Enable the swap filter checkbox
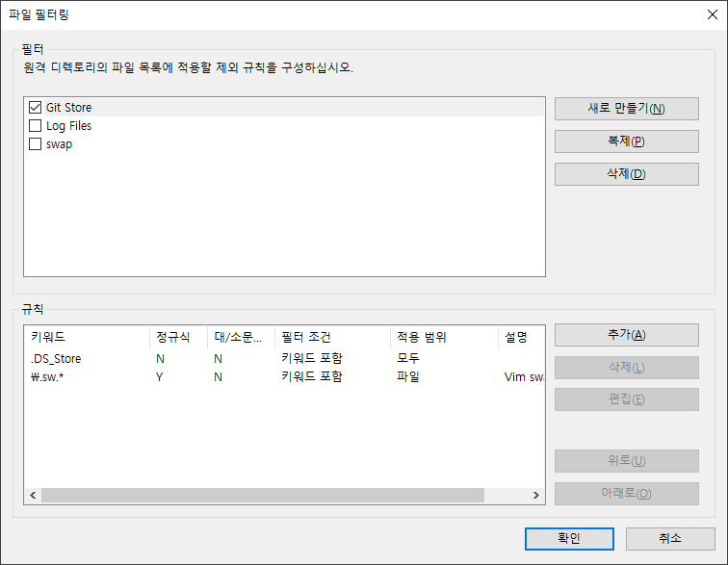The image size is (728, 565). tap(36, 144)
